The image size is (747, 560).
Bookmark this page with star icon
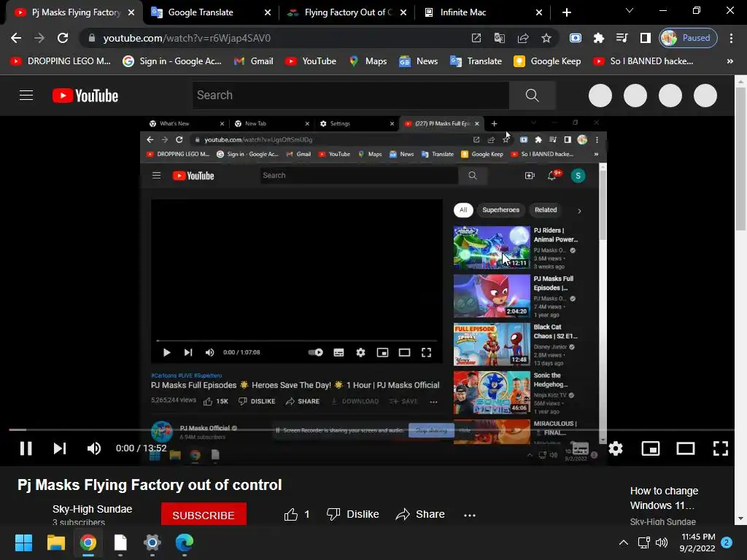546,38
